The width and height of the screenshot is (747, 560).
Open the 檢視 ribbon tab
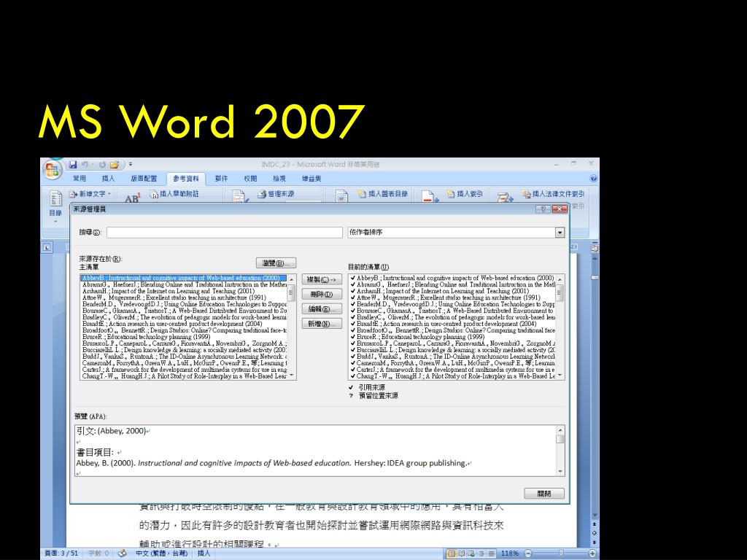tap(279, 179)
